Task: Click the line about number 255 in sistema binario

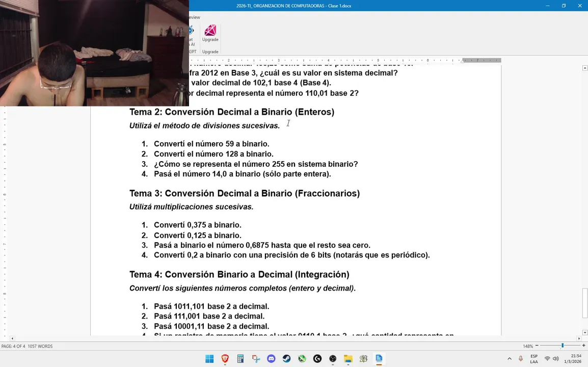Action: (256, 164)
